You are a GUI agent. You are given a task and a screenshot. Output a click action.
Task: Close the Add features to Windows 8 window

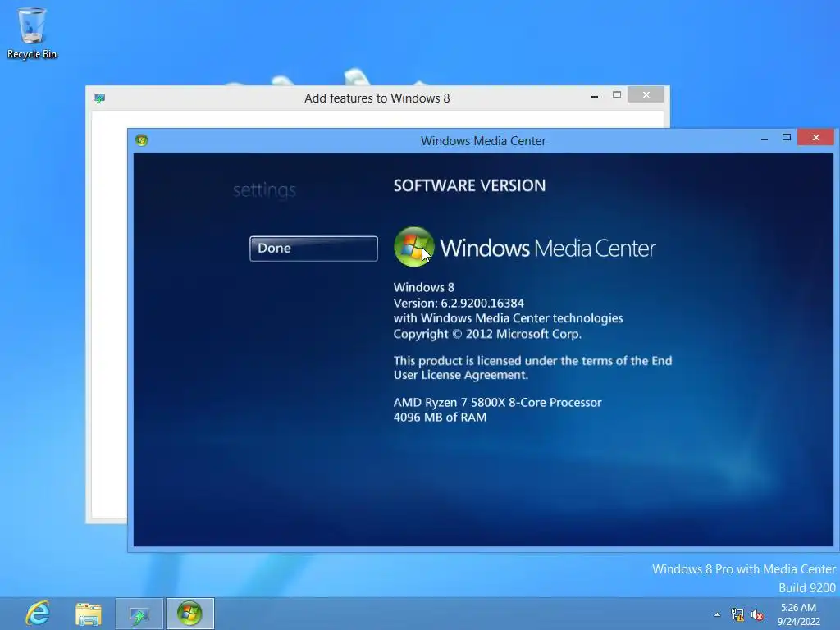[x=646, y=95]
